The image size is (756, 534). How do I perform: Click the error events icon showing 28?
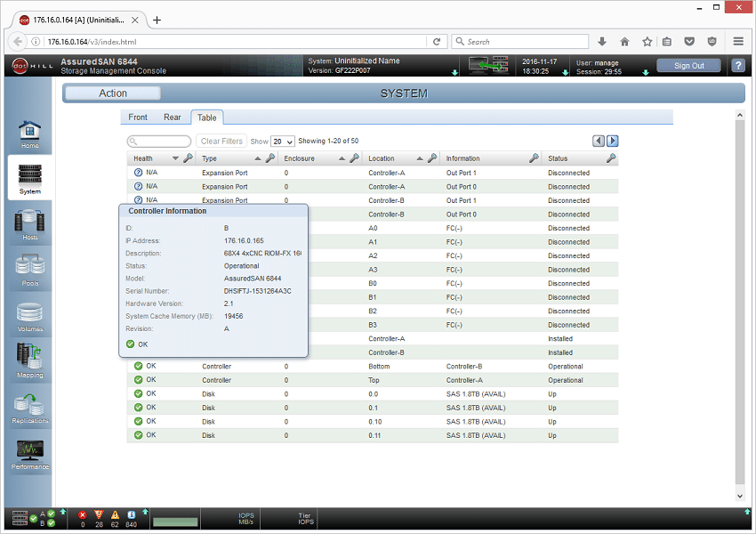tap(99, 514)
